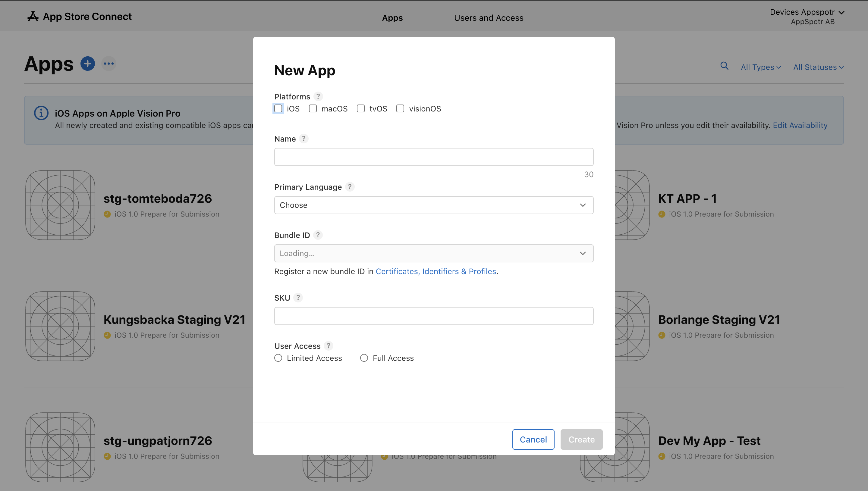Open stg-ungpatjorn726 app icon placeholder
Viewport: 868px width, 491px height.
(60, 447)
